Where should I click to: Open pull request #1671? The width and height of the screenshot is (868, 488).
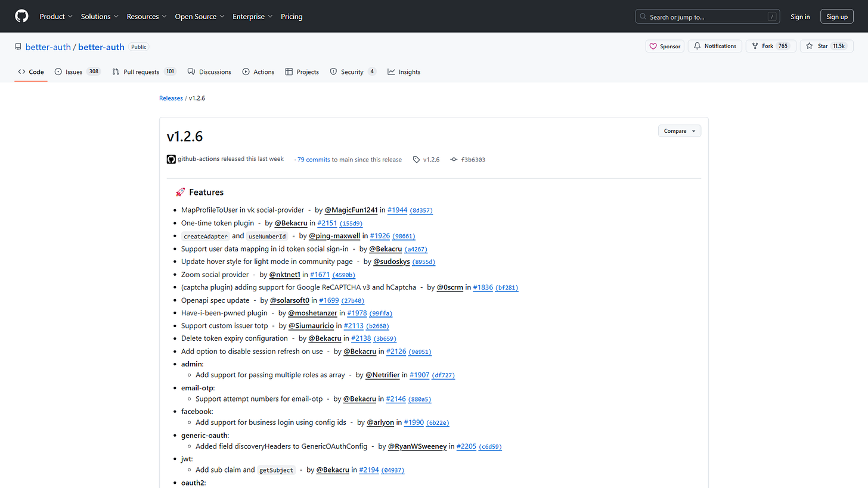320,275
